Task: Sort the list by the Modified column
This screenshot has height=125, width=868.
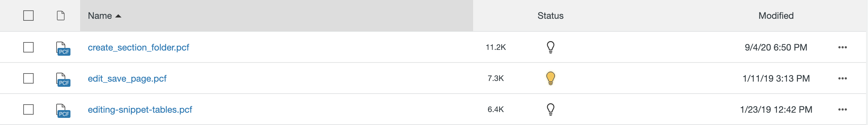Action: (776, 16)
